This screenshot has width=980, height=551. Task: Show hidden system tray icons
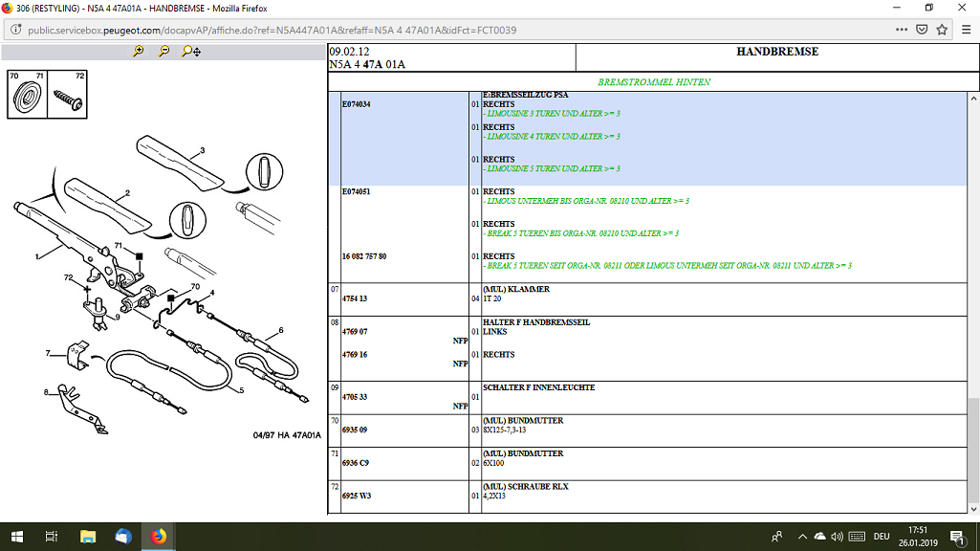click(x=802, y=537)
